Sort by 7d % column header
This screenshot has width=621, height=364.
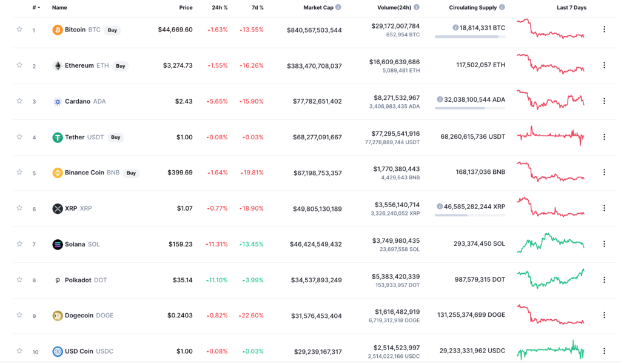click(x=257, y=7)
